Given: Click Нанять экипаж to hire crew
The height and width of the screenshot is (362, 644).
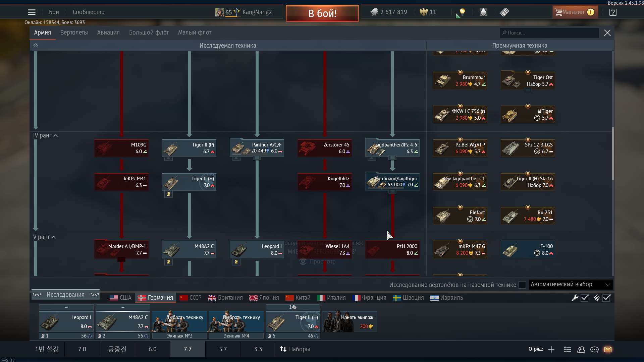Looking at the screenshot, I should click(350, 321).
